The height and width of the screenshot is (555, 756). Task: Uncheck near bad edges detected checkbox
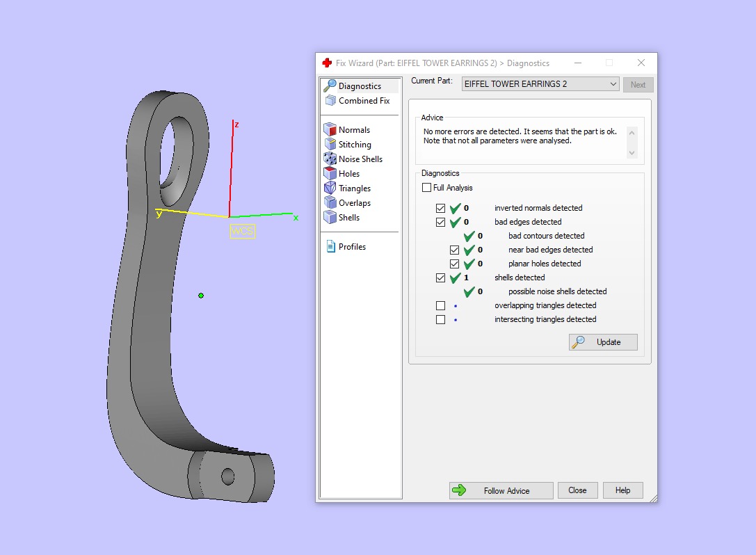(454, 250)
